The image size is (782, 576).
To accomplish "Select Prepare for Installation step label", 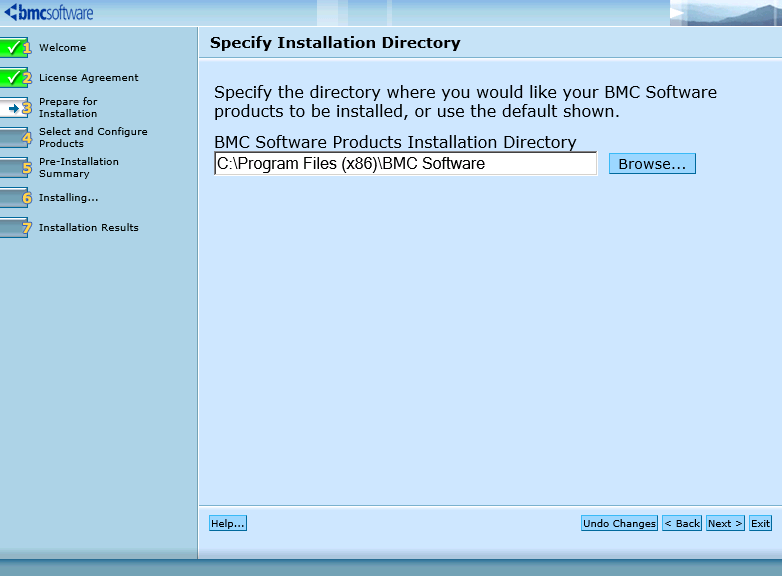I will click(68, 108).
